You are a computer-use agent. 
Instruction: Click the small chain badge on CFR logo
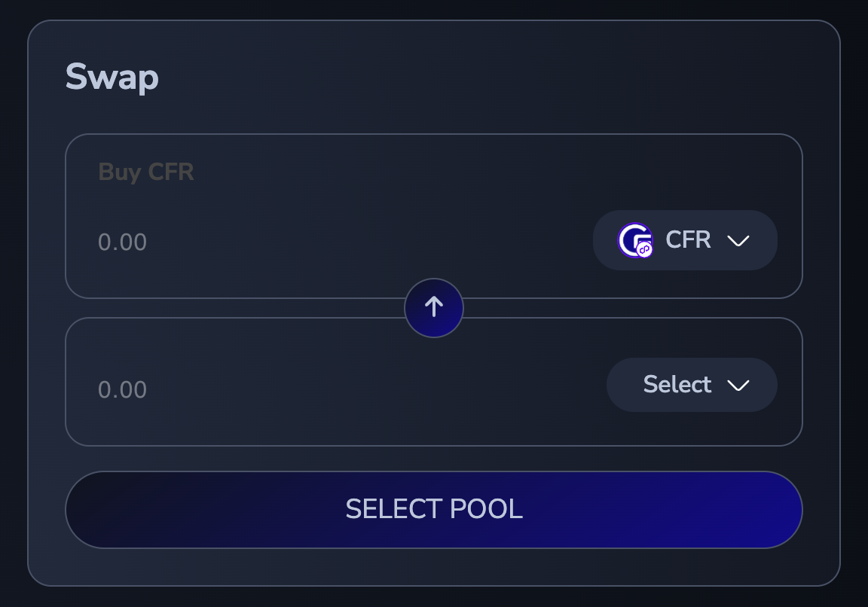pos(644,250)
